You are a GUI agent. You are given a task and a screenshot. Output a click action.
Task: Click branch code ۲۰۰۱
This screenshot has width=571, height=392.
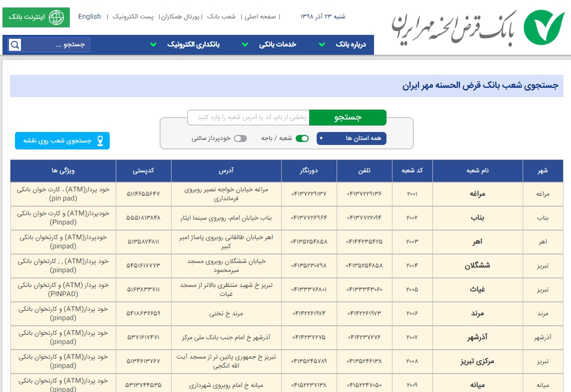click(x=412, y=194)
